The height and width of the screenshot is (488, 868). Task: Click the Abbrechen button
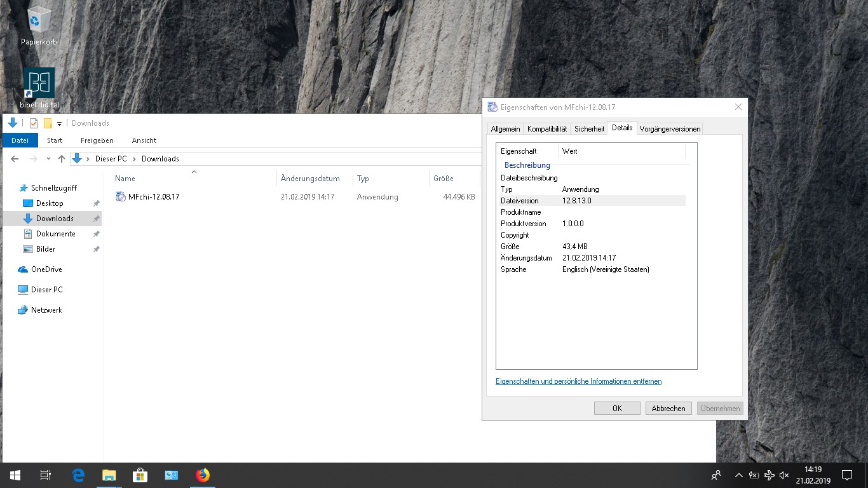[668, 409]
